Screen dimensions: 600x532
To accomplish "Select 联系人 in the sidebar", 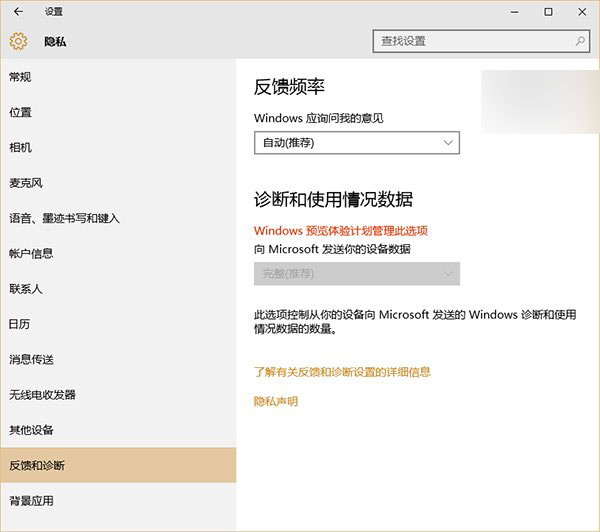I will coord(26,289).
